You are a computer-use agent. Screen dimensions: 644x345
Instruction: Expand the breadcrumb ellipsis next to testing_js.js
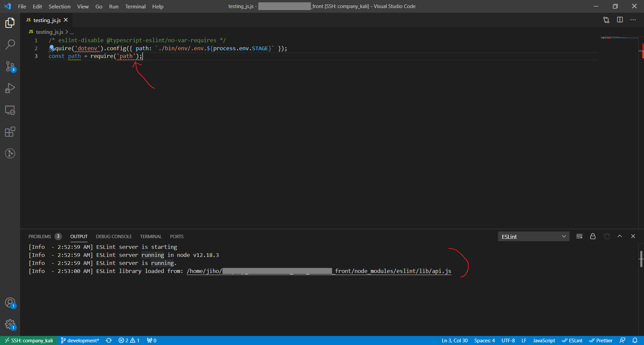click(x=72, y=32)
